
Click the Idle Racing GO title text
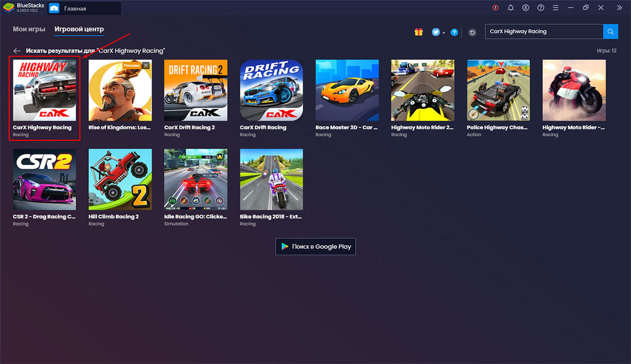[x=195, y=217]
